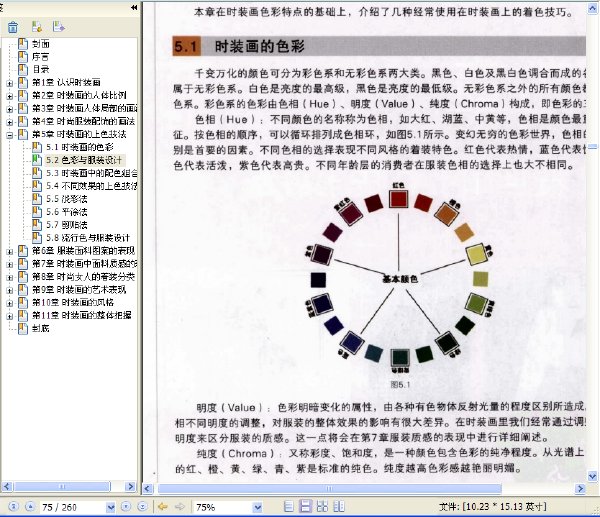
Task: Select bookmark 5.1 时装画的色彩
Action: tap(80, 147)
